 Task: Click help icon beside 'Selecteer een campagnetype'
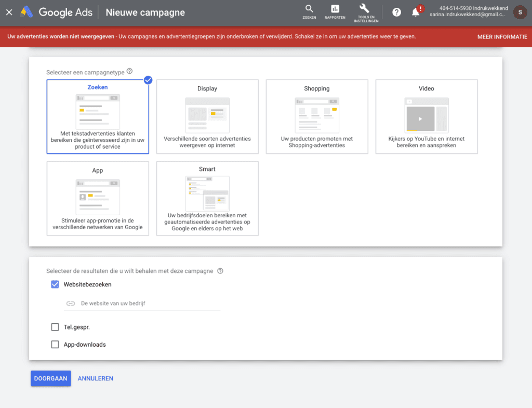129,71
